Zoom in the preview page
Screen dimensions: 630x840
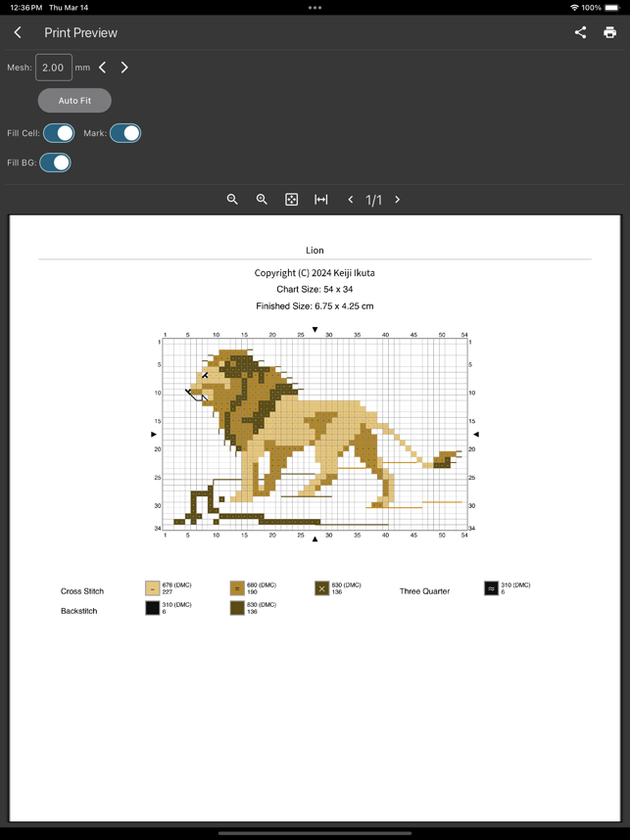[262, 200]
